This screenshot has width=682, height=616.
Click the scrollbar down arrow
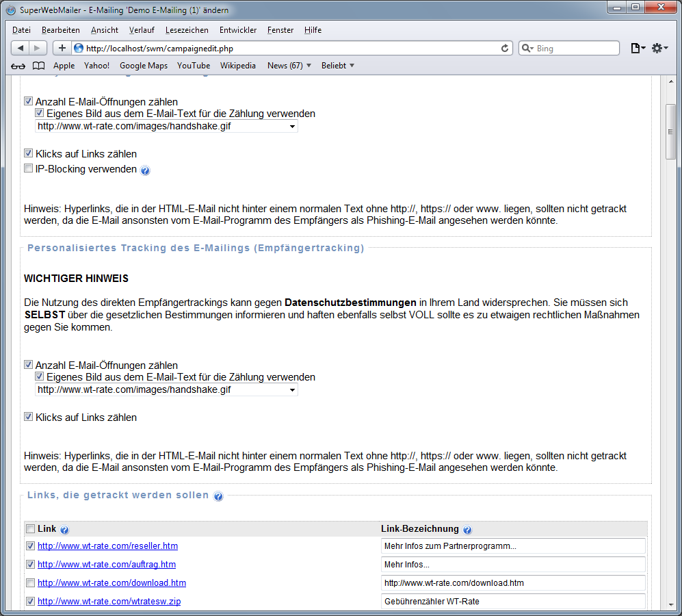(670, 604)
